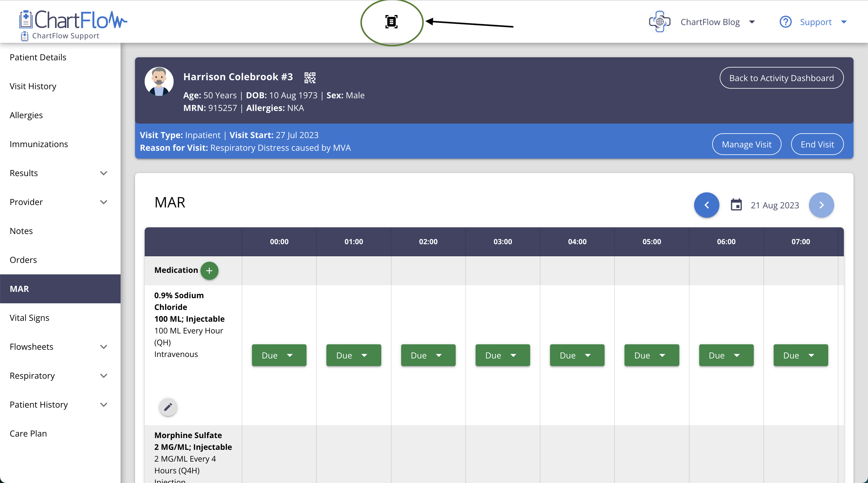Edit Sodium Chloride order with pencil icon
Image resolution: width=868 pixels, height=483 pixels.
[168, 407]
